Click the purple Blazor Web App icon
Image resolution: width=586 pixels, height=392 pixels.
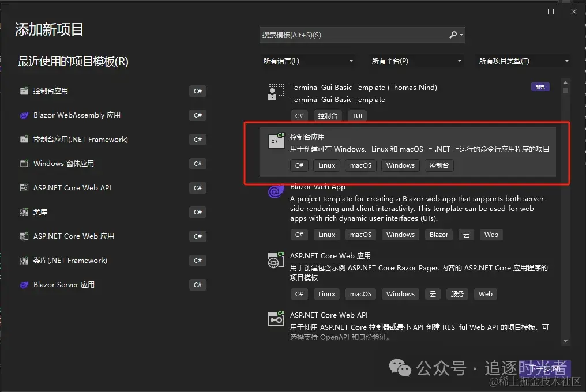click(x=275, y=191)
